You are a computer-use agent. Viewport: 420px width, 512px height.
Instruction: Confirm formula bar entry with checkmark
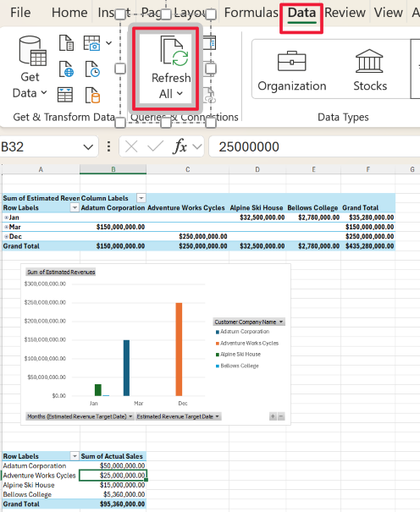coord(155,147)
